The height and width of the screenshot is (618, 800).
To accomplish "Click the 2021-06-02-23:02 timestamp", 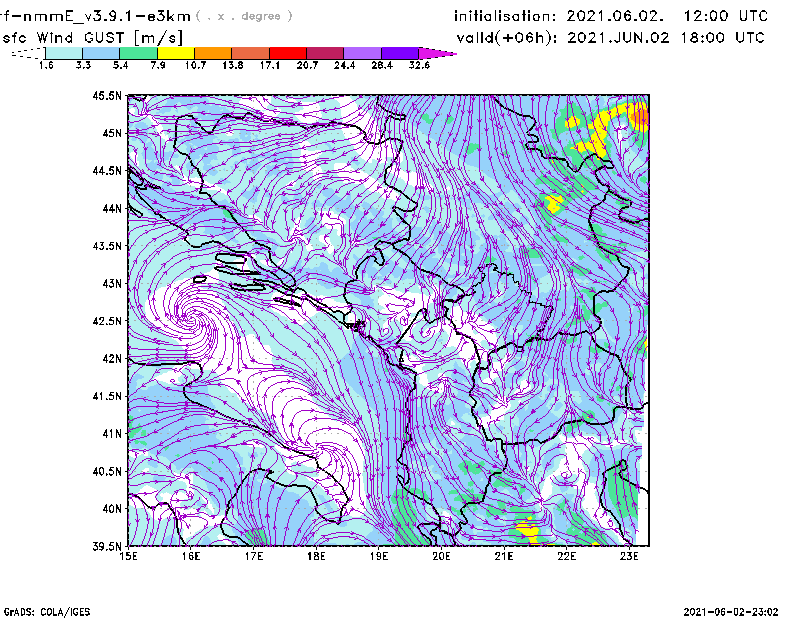I will pyautogui.click(x=731, y=612).
